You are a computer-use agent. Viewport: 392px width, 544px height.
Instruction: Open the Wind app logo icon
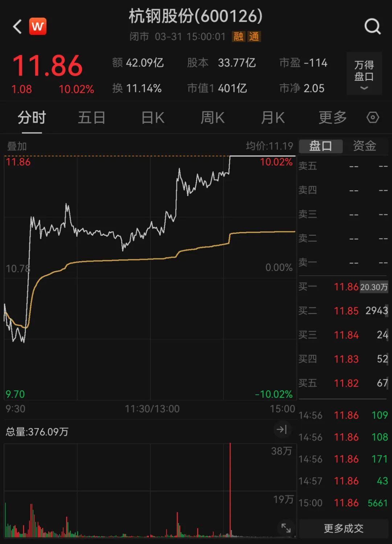pos(38,26)
